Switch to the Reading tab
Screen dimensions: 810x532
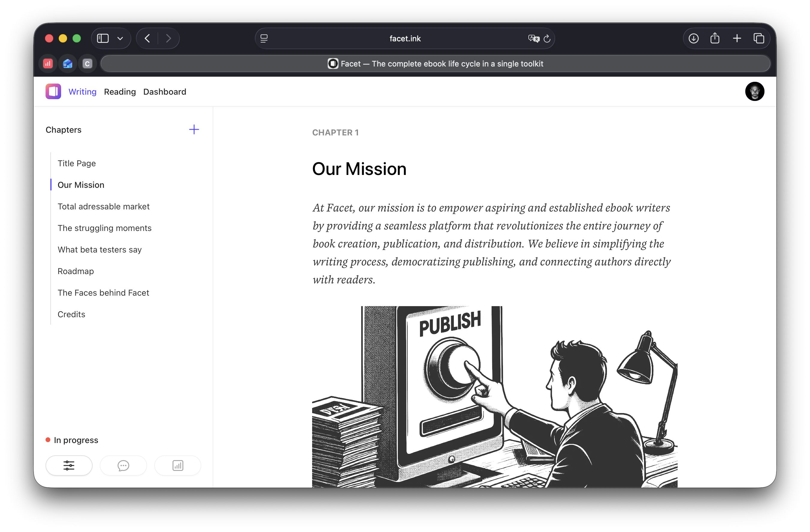[120, 92]
